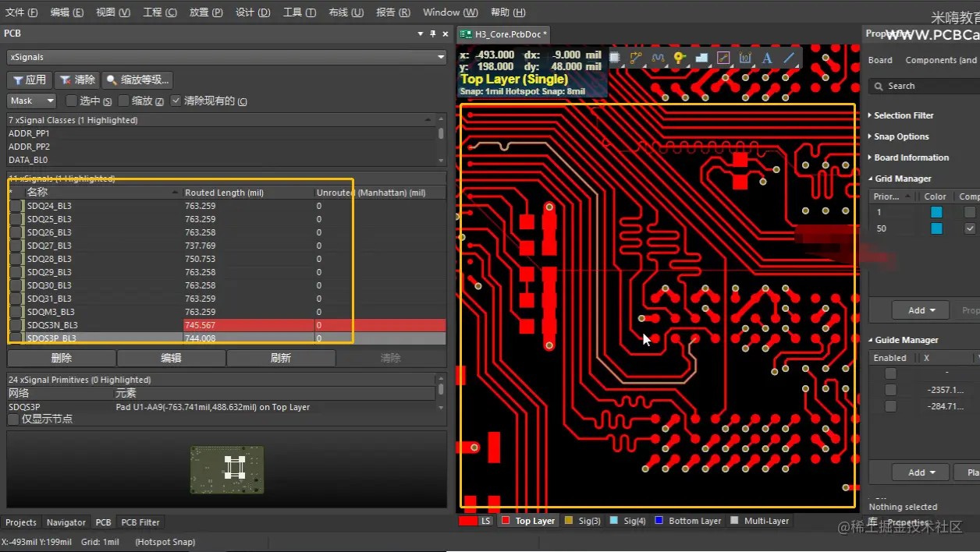Expand the Selection Filter section

pos(901,115)
